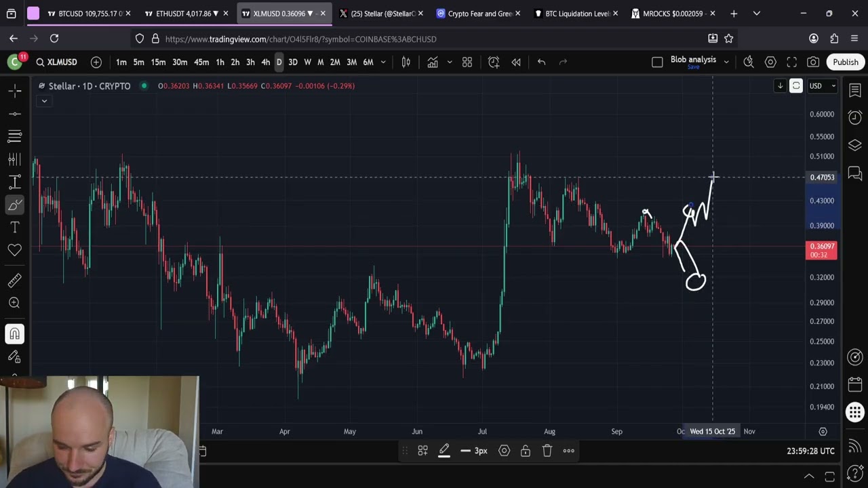Select the crosshair cursor tool
Viewport: 868px width, 488px height.
click(15, 90)
